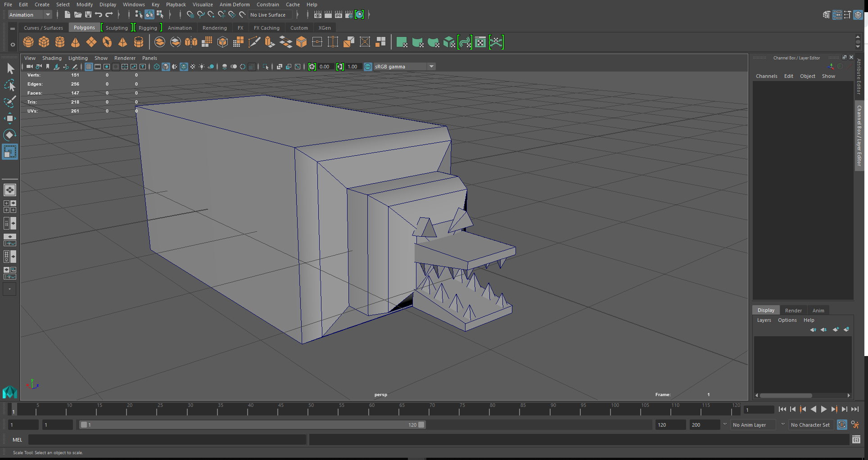Select the Rotate tool in the toolbox
The width and height of the screenshot is (868, 460).
pyautogui.click(x=9, y=135)
